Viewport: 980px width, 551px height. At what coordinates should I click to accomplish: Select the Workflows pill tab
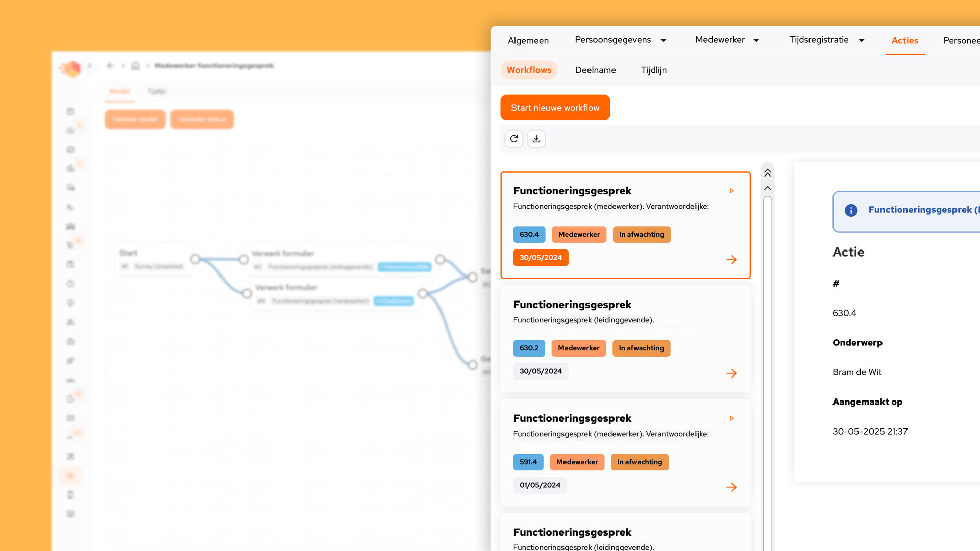click(529, 70)
